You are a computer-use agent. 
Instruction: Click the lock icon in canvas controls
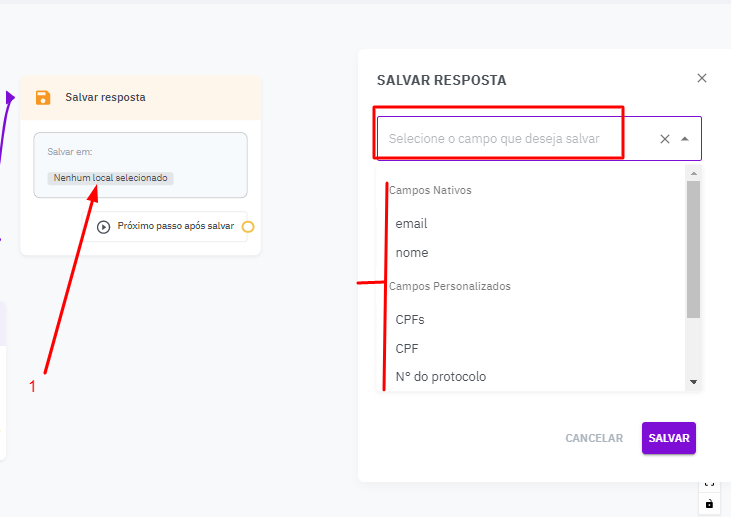tap(709, 504)
